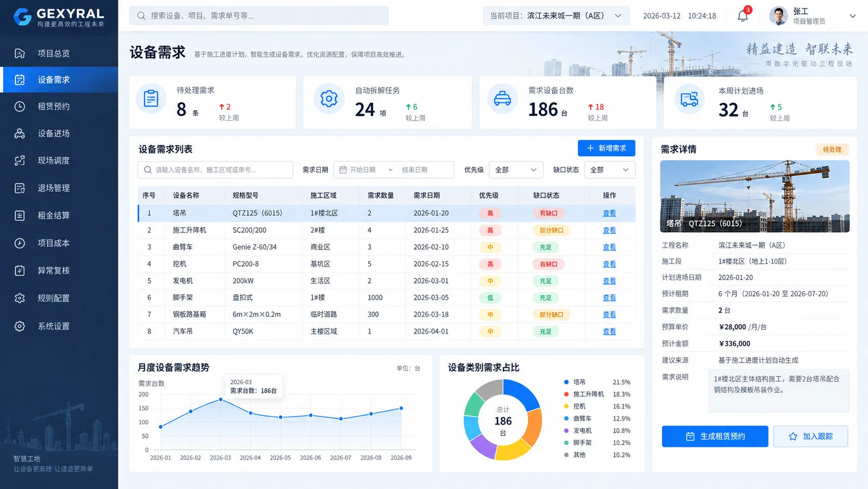Click the 项目成本 sidebar icon
The image size is (868, 489).
coord(20,243)
